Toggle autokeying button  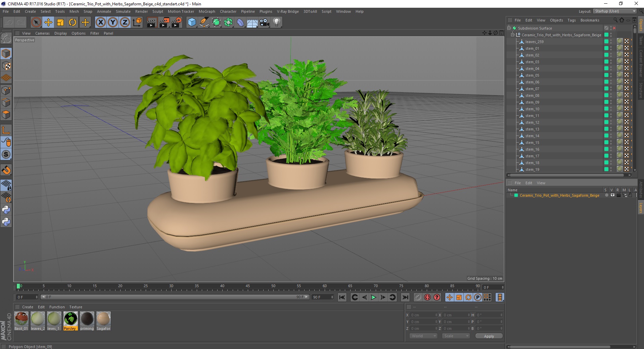tap(427, 297)
